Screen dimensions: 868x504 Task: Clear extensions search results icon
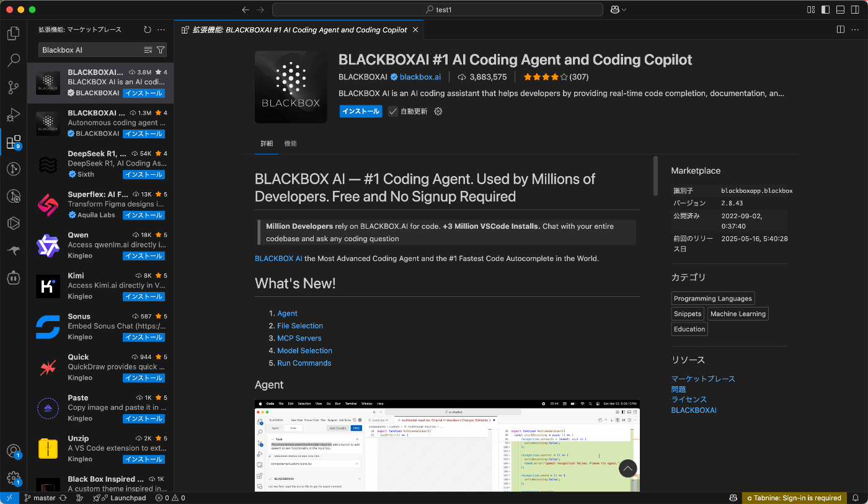(x=148, y=50)
